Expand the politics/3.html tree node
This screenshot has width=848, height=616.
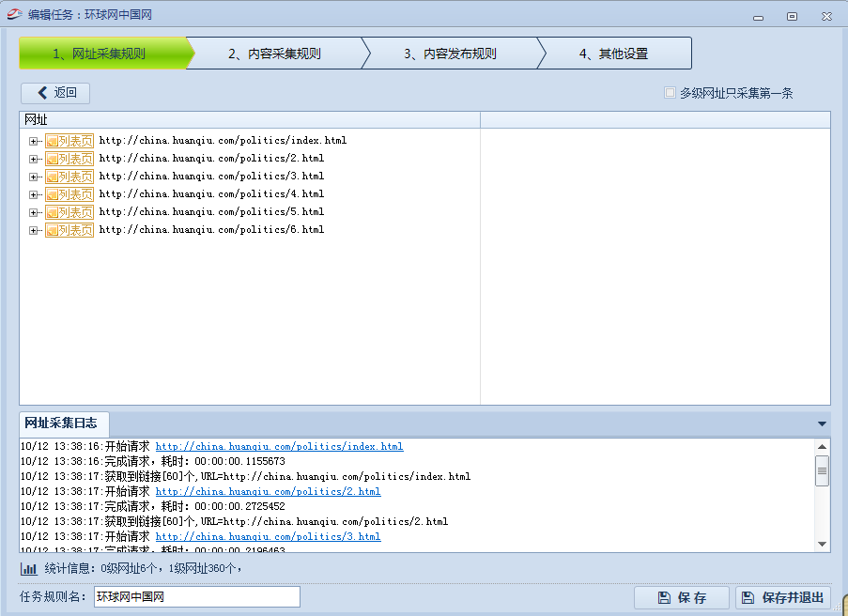click(34, 177)
